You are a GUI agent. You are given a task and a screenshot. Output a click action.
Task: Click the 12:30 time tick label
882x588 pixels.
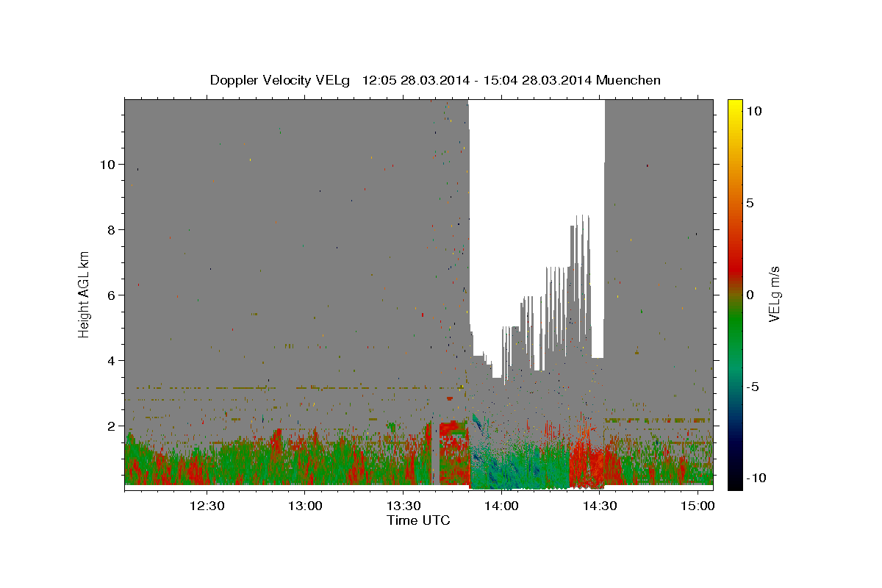point(207,506)
